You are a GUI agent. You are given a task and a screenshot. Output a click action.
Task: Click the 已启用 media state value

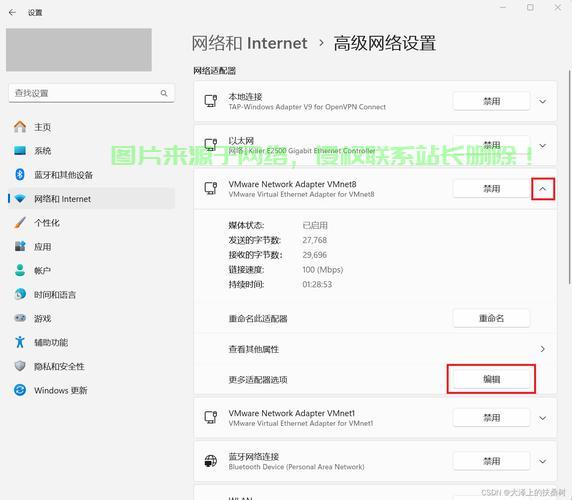click(x=315, y=225)
